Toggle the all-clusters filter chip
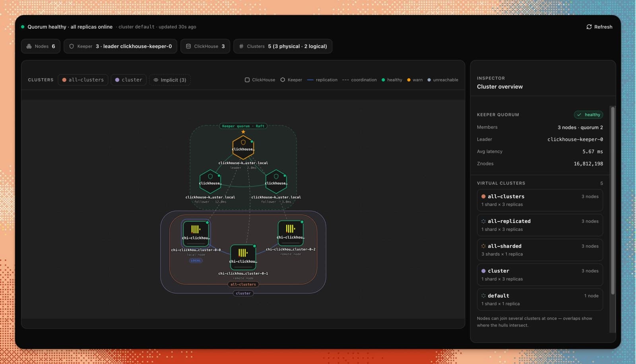 (83, 80)
